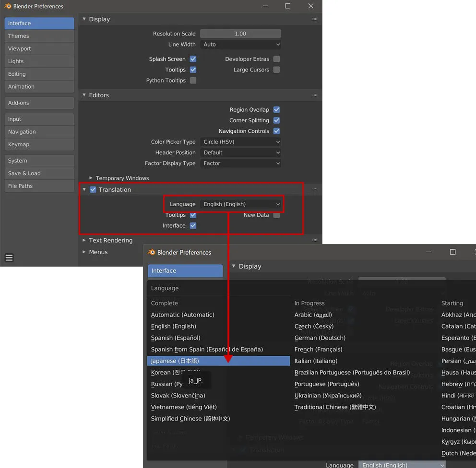The width and height of the screenshot is (476, 468).
Task: Select Spanish (Español) language
Action: [x=218, y=338]
